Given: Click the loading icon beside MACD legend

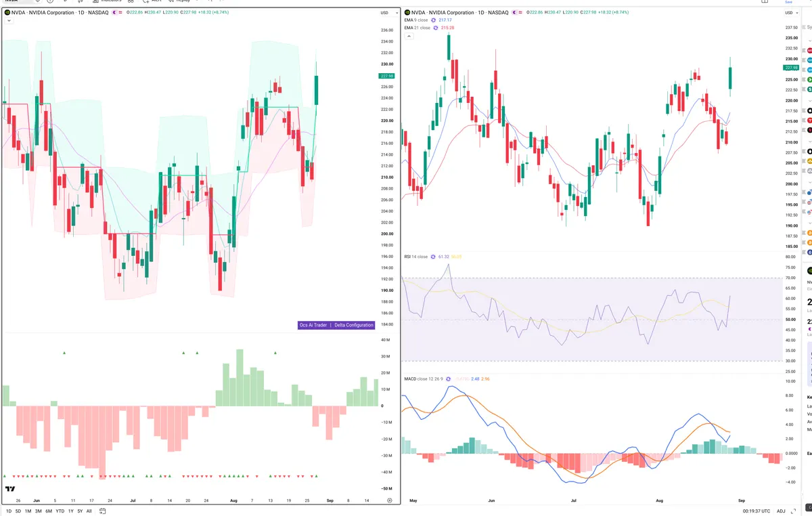Looking at the screenshot, I should point(448,379).
